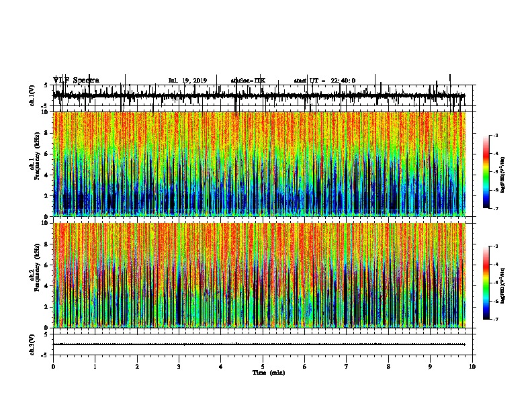Click the '2' kHz tick on ch.2 frequency axis
The height and width of the screenshot is (411, 532).
(x=47, y=307)
